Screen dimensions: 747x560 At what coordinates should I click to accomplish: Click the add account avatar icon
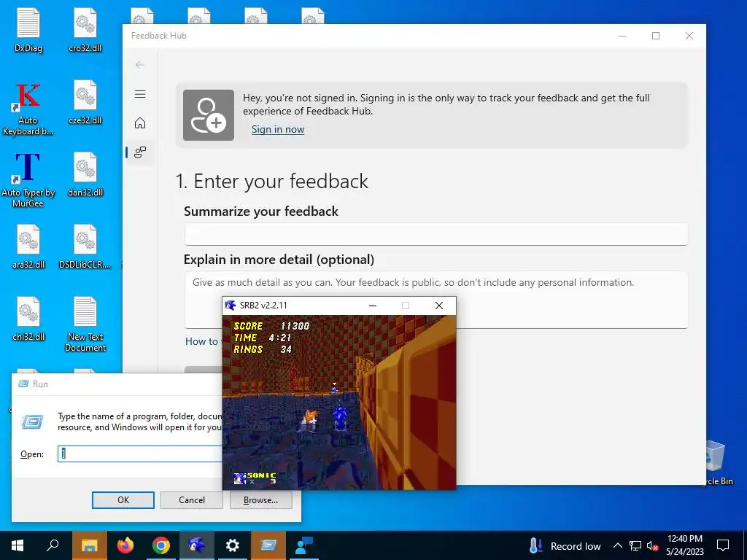pos(209,115)
